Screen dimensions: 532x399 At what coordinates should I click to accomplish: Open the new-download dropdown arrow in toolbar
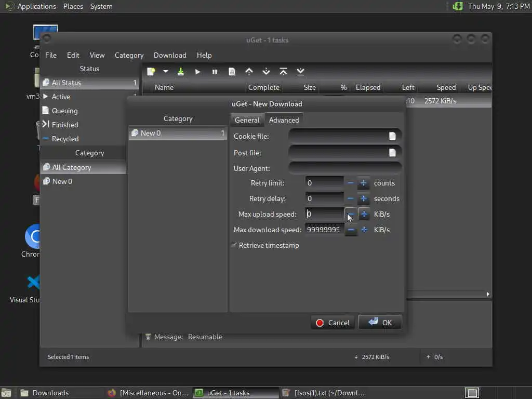166,72
